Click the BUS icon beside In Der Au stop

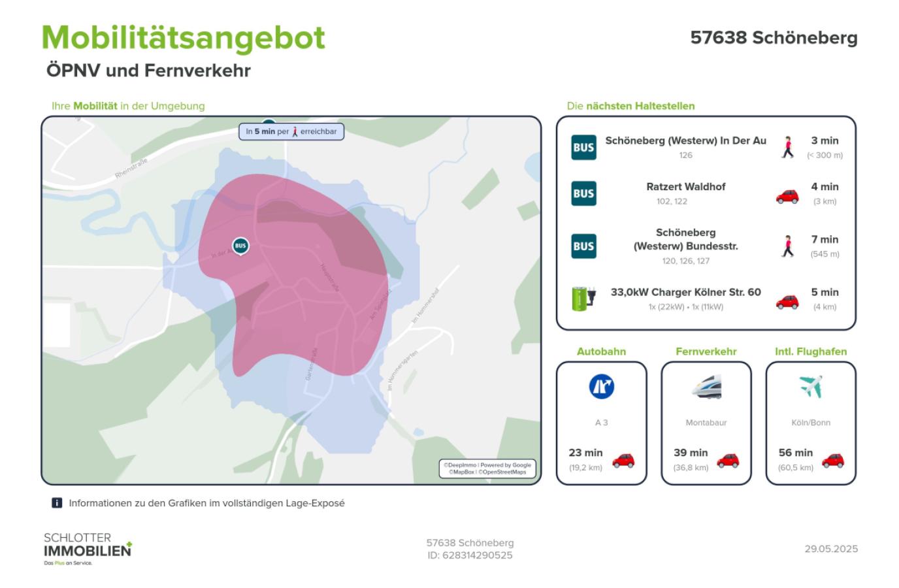[x=583, y=148]
